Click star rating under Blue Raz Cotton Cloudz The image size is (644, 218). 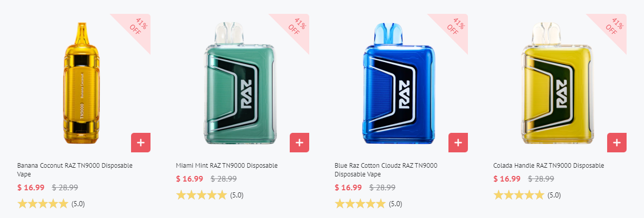(x=360, y=204)
